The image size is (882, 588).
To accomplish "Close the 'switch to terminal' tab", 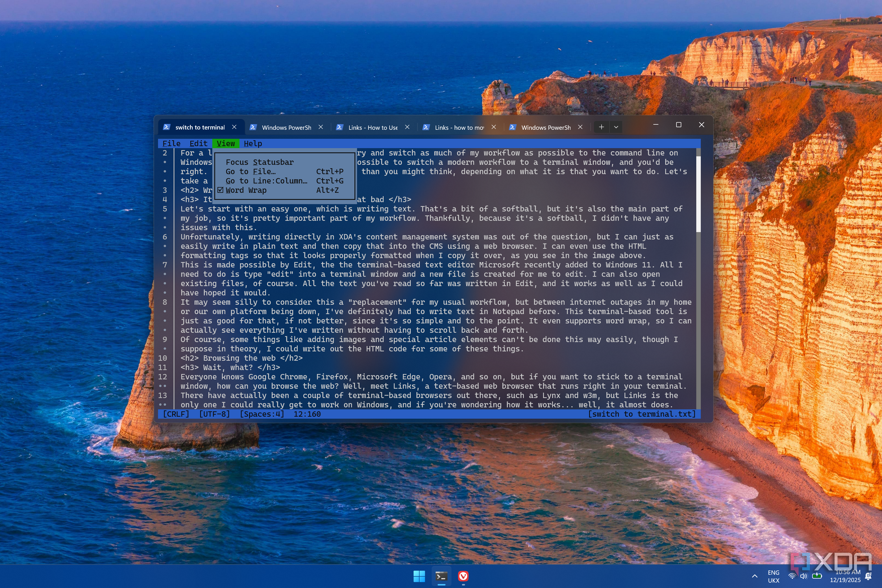I will [x=234, y=127].
